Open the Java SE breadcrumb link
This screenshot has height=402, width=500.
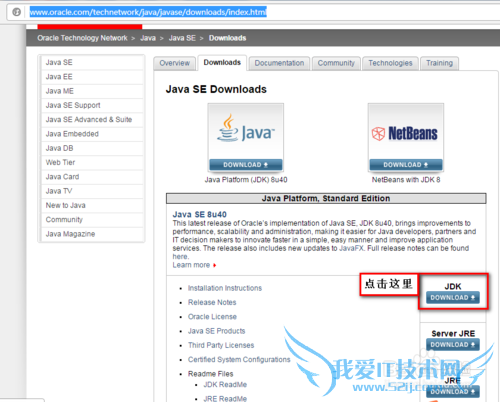182,38
